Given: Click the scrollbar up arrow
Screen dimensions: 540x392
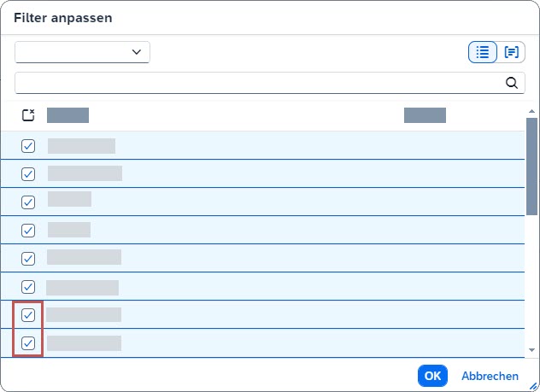Looking at the screenshot, I should [531, 111].
